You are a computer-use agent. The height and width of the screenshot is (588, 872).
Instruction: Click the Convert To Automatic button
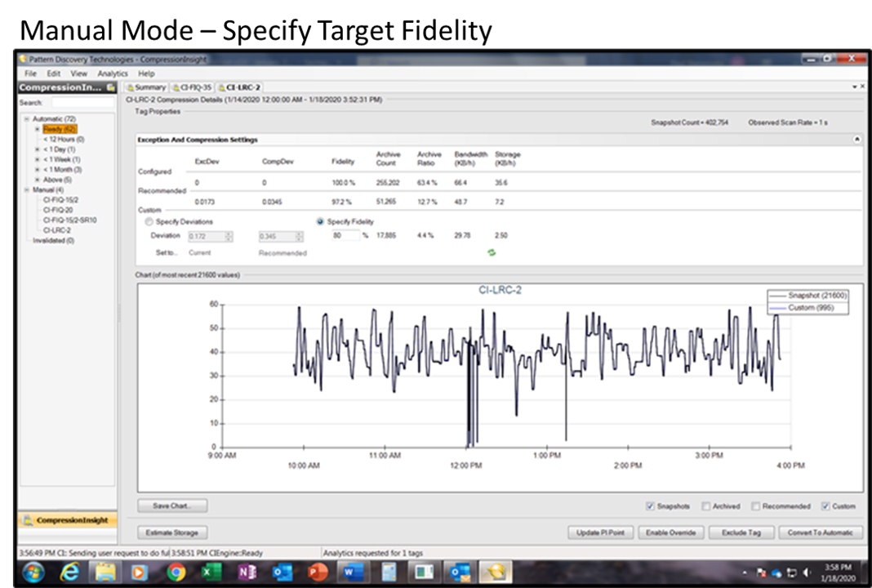coord(821,532)
